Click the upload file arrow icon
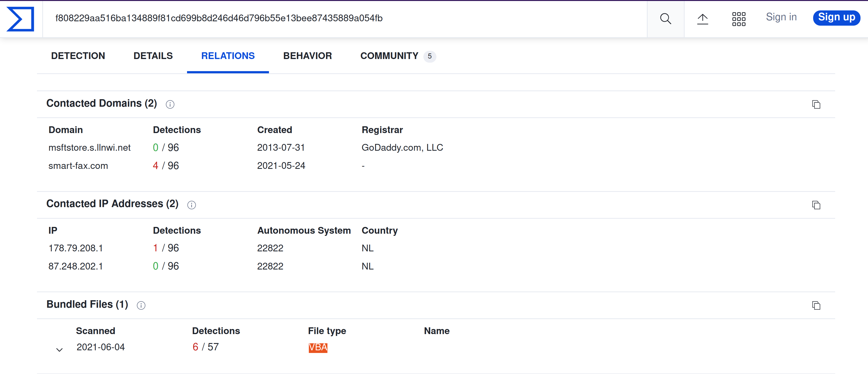 pyautogui.click(x=702, y=19)
